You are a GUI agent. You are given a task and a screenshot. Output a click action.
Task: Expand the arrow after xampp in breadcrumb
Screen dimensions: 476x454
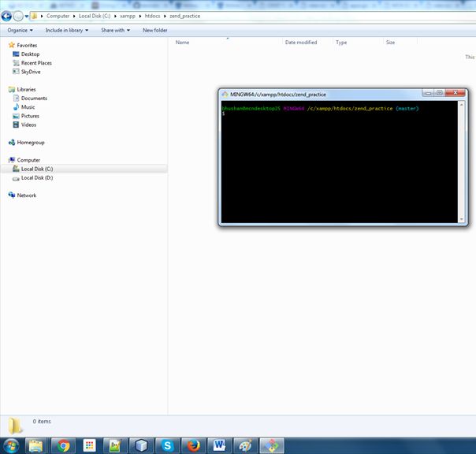[x=140, y=16]
